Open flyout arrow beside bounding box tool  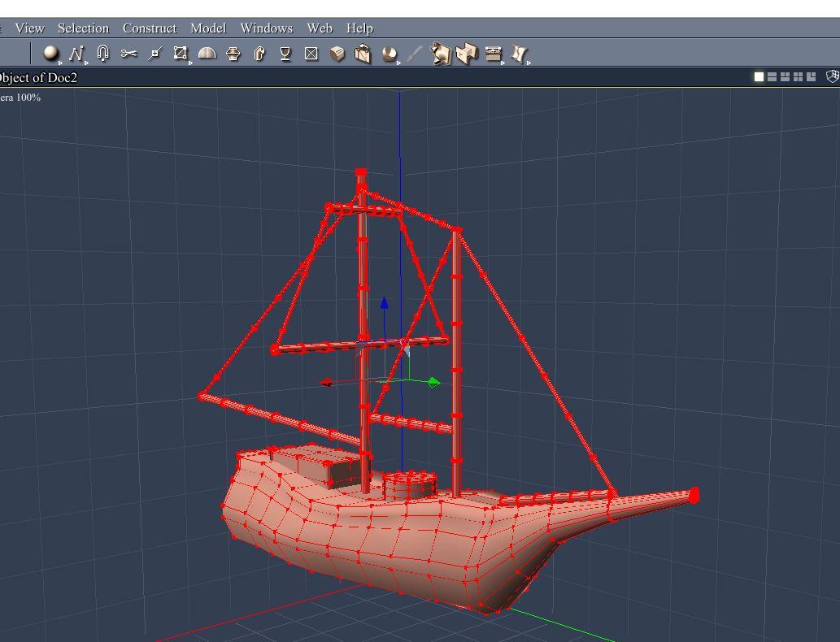[x=190, y=63]
